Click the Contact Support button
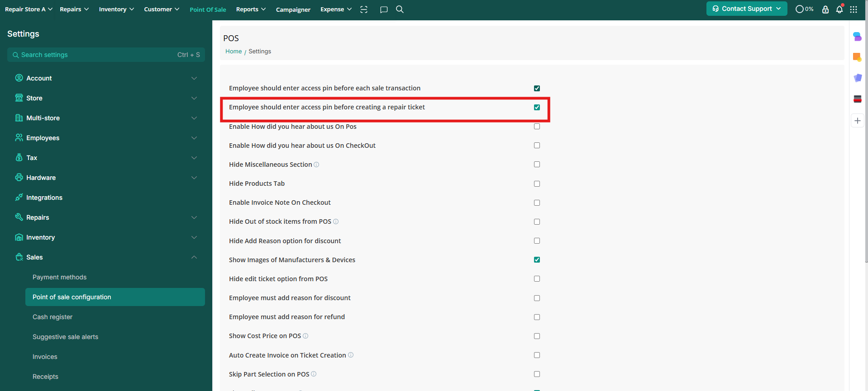This screenshot has height=391, width=868. tap(746, 9)
